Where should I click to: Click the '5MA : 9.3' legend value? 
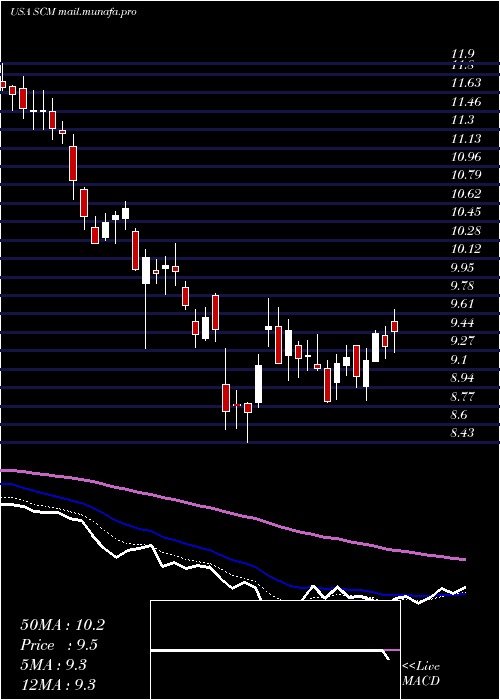click(x=54, y=665)
